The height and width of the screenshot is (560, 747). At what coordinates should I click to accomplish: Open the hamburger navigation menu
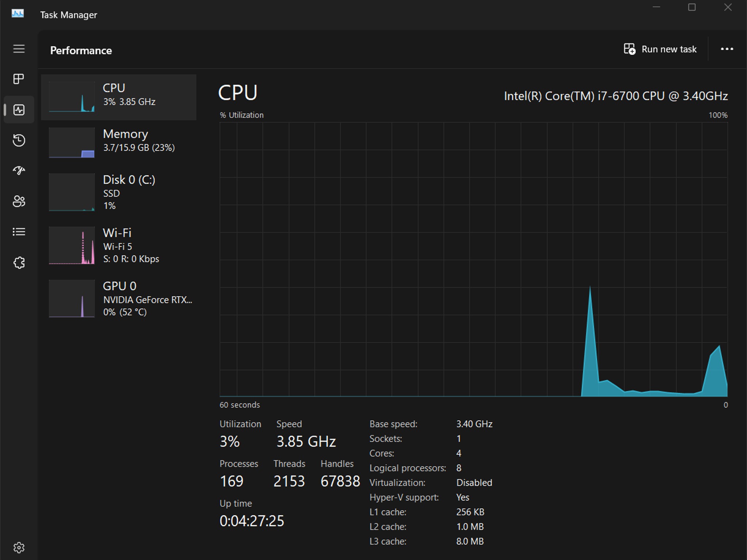(x=19, y=49)
